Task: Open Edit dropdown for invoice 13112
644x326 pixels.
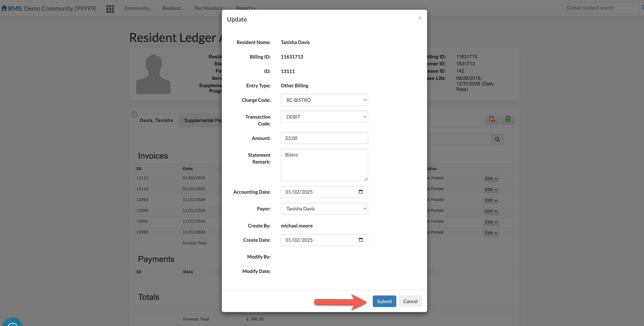Action: 491,189
